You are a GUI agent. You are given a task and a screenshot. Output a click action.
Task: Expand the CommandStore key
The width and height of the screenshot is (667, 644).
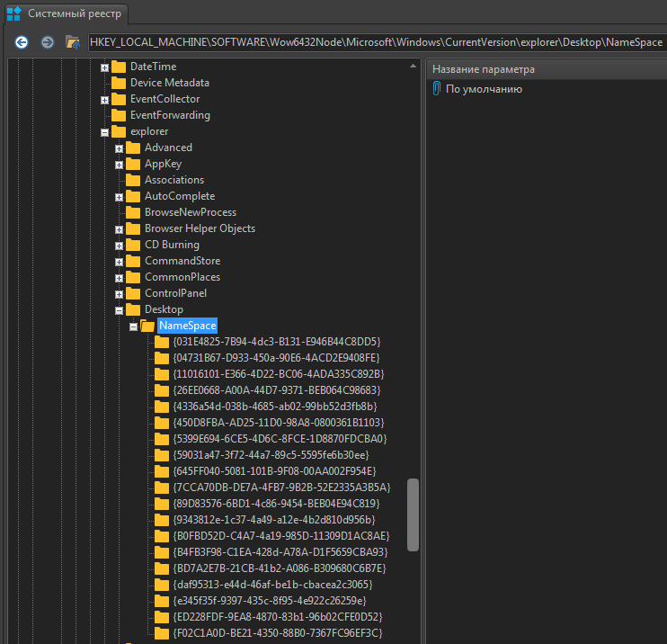(x=119, y=262)
